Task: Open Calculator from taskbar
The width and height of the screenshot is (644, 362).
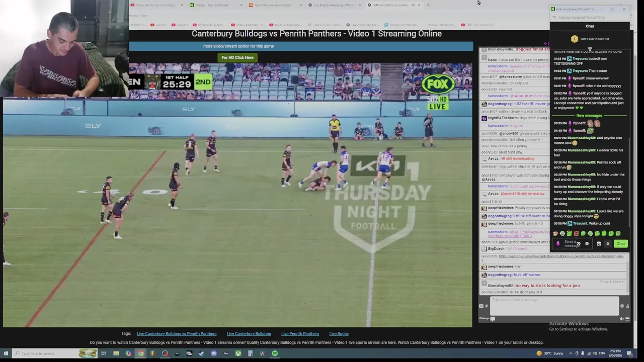Action: (250, 353)
